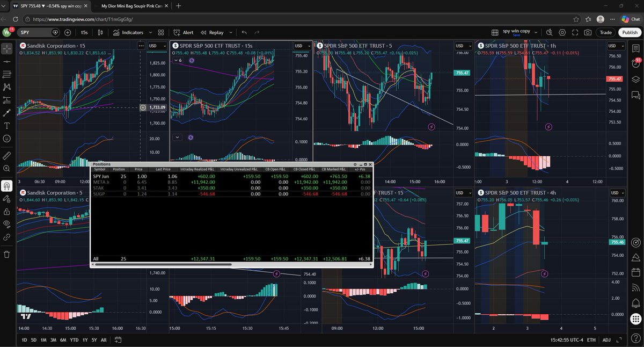Viewport: 644px width, 347px height.
Task: Start Bar Replay mode
Action: (212, 32)
